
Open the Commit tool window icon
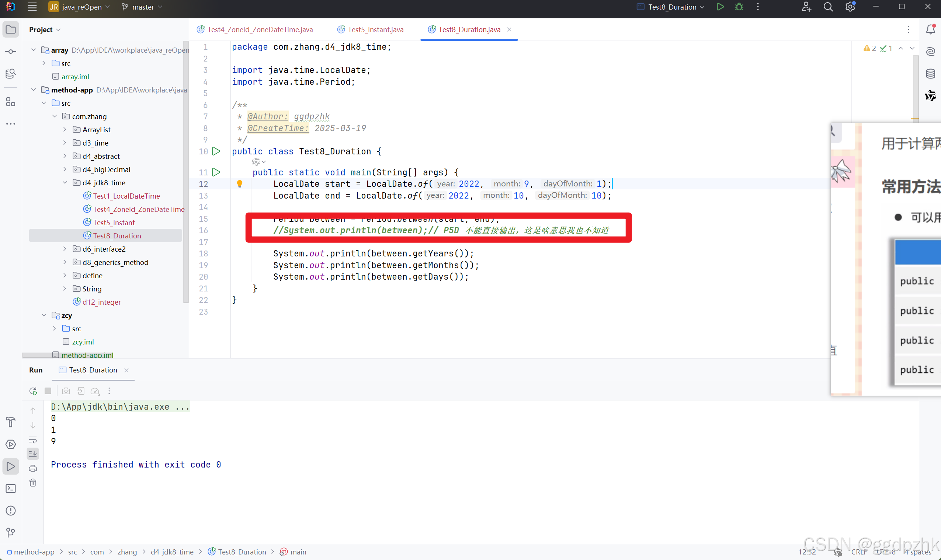coord(10,52)
